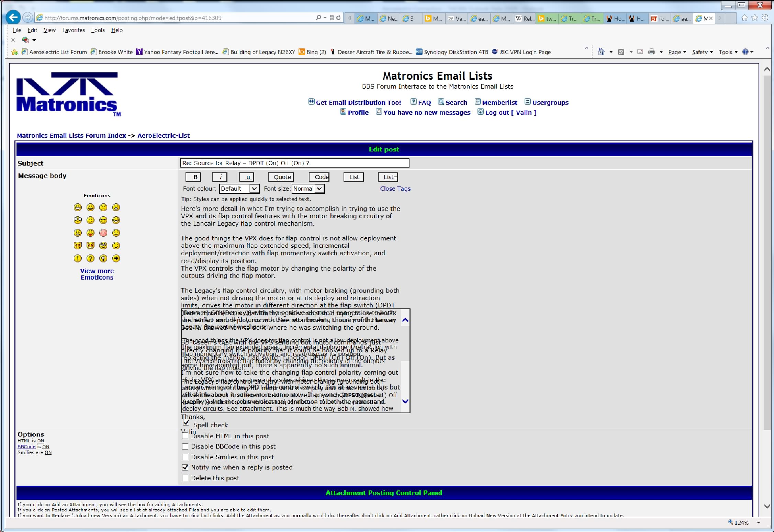Insert the embarrassed red-face emoticon
Screen dimensions: 774x532
(x=103, y=233)
